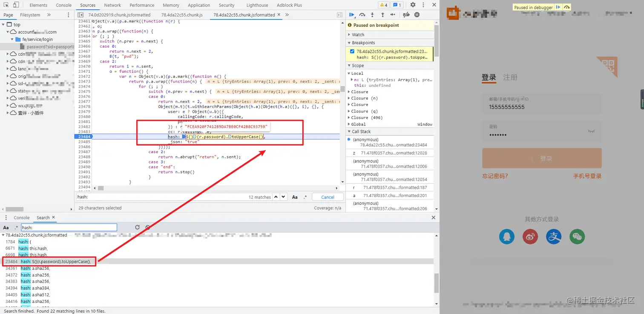Viewport: 644px width, 314px height.
Task: Deactivate breakpoints icon
Action: click(406, 14)
